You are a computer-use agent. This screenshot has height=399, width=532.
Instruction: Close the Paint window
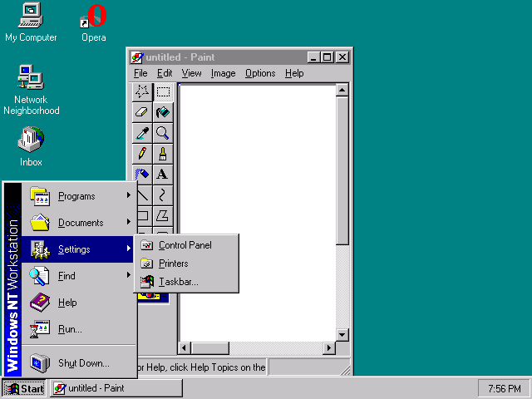(342, 57)
